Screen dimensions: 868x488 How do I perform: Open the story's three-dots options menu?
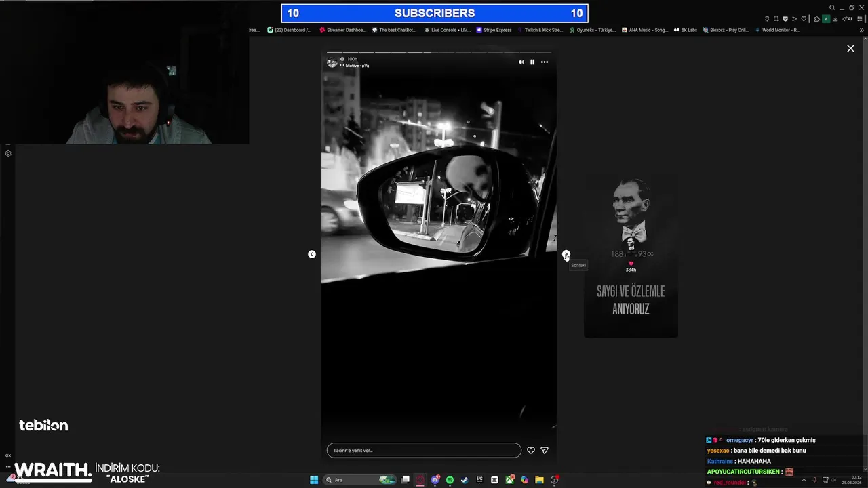click(544, 62)
